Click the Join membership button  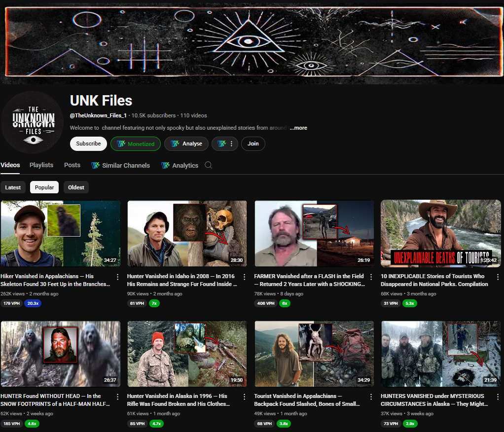253,144
